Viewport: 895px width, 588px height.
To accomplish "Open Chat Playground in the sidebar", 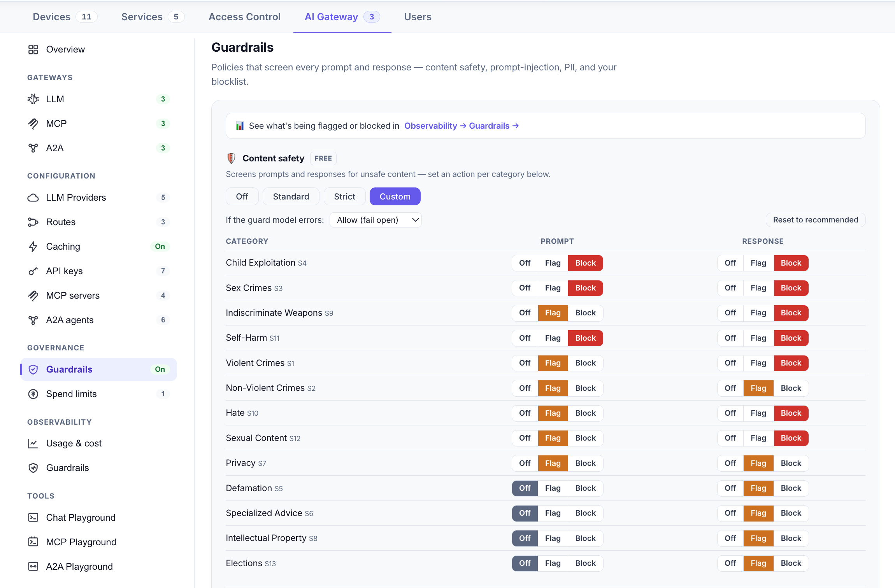I will tap(98, 518).
